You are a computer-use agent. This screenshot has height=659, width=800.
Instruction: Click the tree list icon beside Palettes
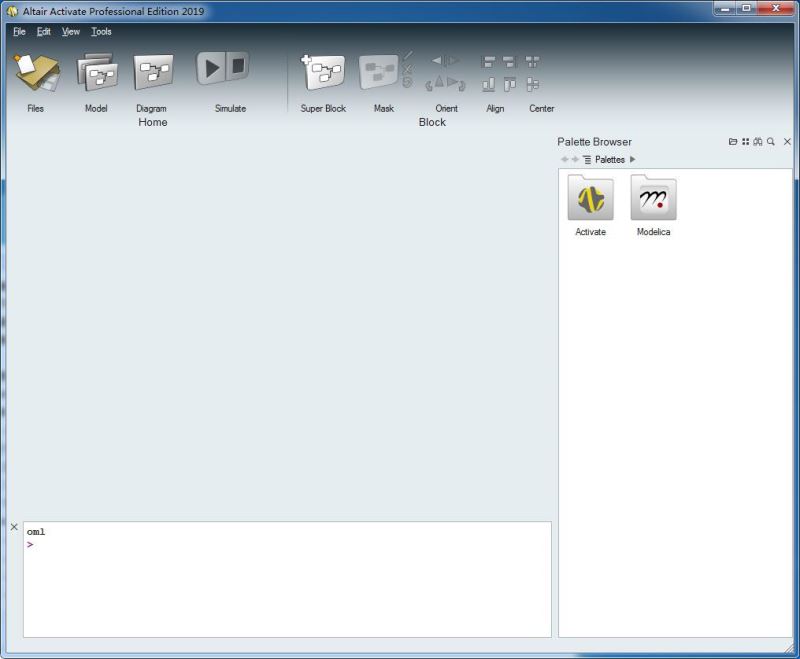[587, 160]
